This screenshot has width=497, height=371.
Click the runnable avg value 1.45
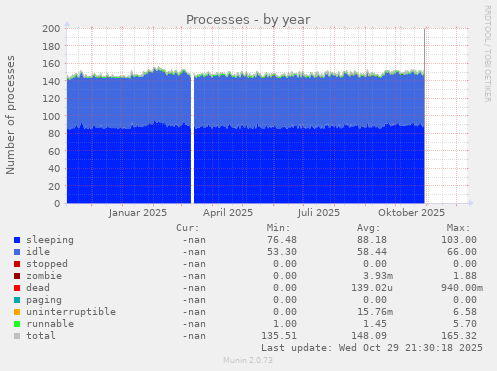(x=375, y=324)
